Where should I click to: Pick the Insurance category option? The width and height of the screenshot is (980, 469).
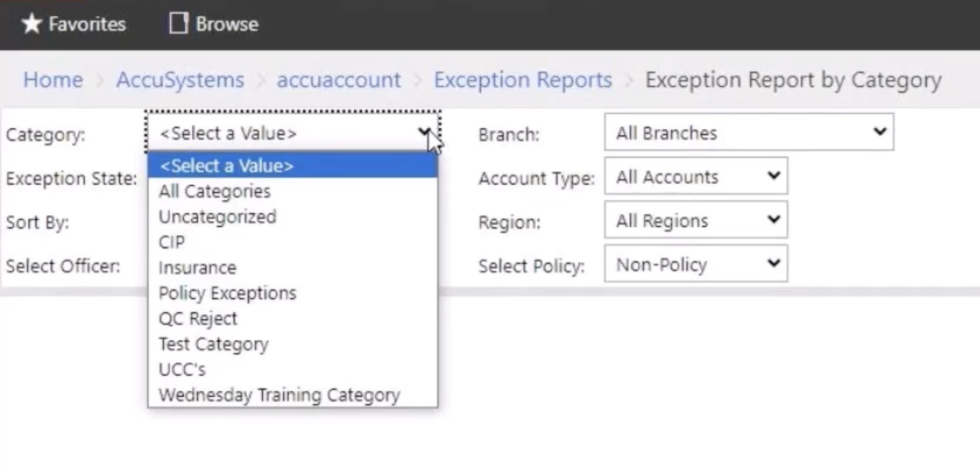[198, 267]
